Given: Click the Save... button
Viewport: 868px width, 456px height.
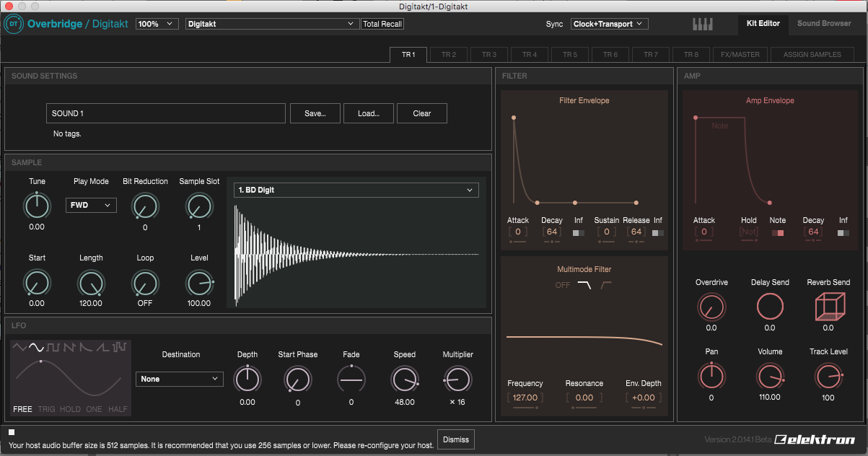Looking at the screenshot, I should click(x=315, y=113).
